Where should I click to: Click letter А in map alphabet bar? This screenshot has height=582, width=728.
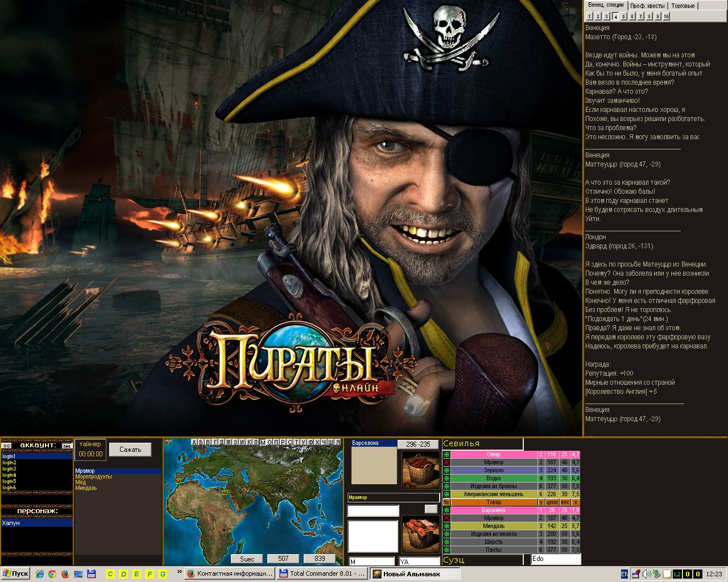click(195, 442)
